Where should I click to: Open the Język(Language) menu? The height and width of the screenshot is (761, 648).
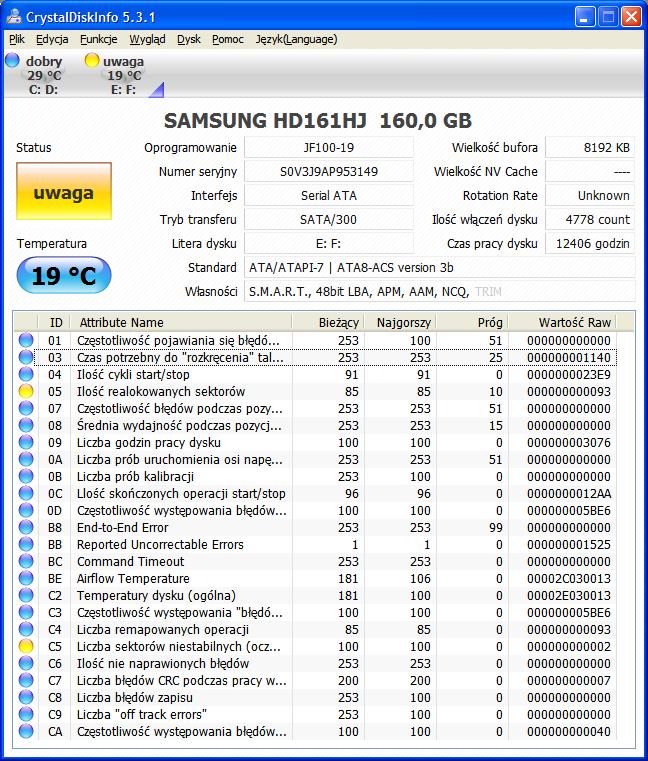coord(296,39)
